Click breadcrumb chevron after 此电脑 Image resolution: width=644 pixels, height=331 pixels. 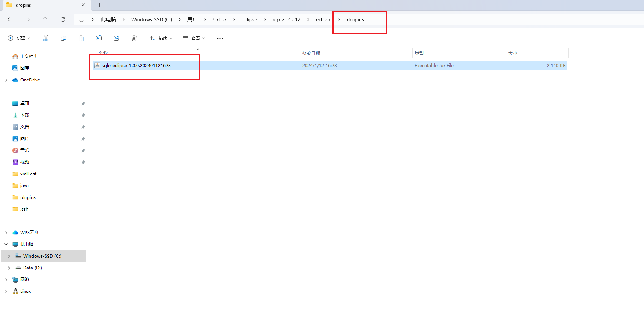[123, 19]
